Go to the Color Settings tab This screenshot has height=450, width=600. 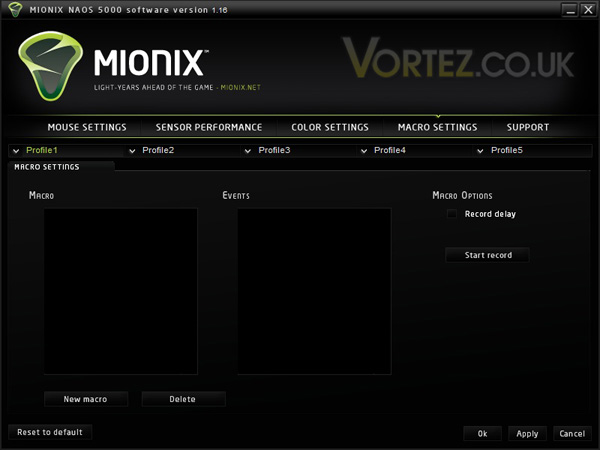coord(330,127)
